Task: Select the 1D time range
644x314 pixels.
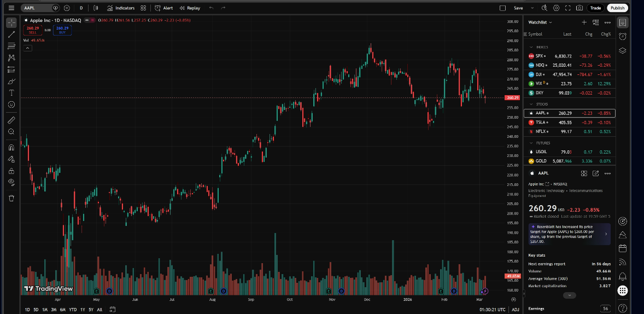Action: click(x=27, y=310)
